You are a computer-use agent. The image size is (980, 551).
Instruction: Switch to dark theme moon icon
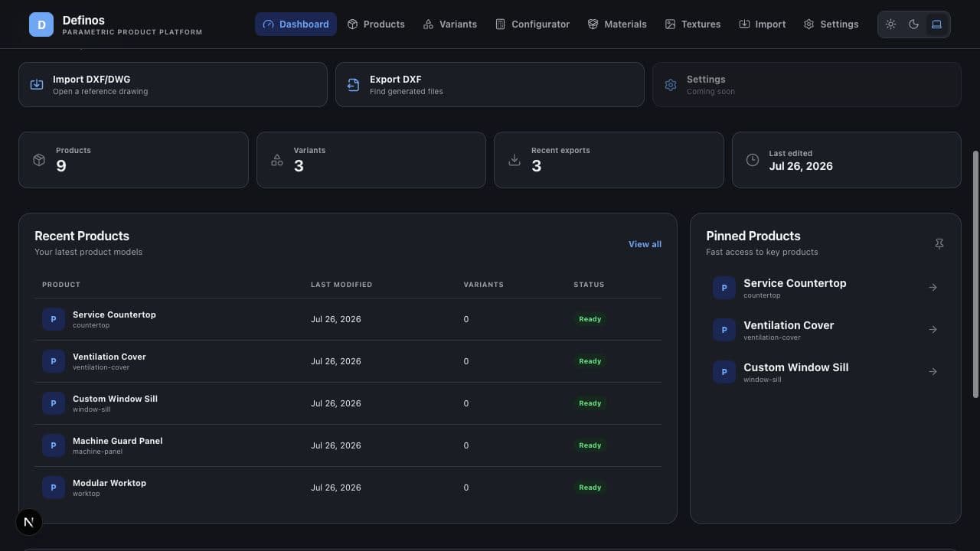(913, 24)
